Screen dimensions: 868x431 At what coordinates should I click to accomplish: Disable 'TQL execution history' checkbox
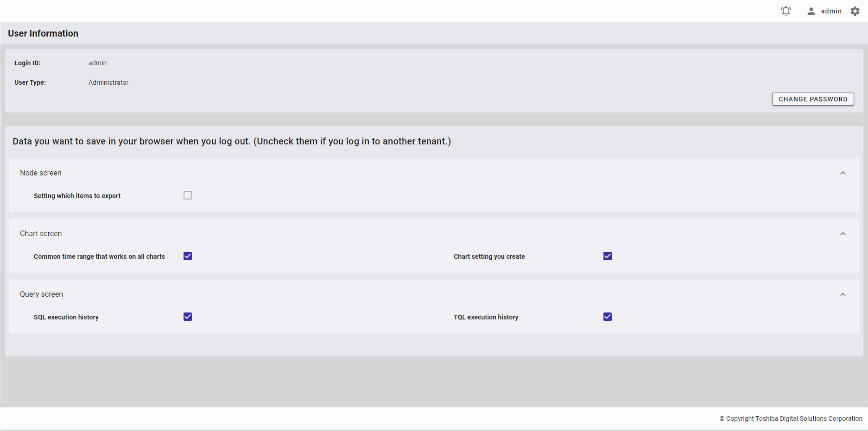[x=608, y=317]
